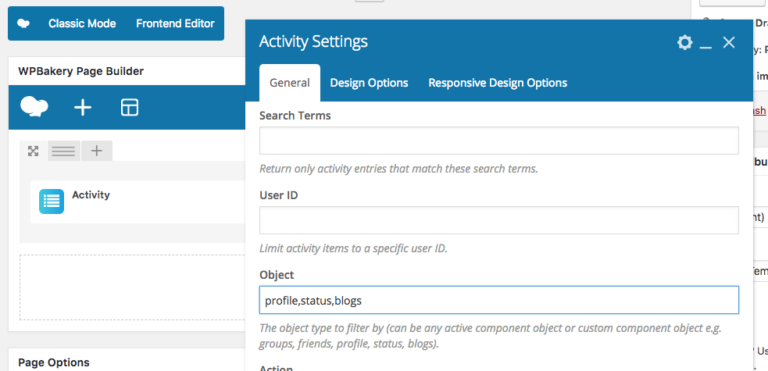Click the Activity element label

coord(91,195)
